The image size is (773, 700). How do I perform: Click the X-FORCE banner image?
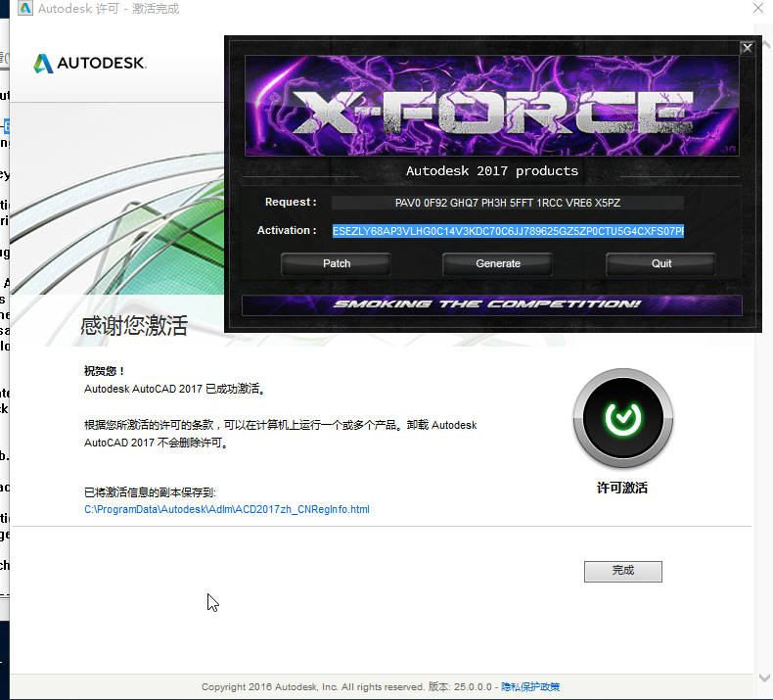click(x=491, y=106)
